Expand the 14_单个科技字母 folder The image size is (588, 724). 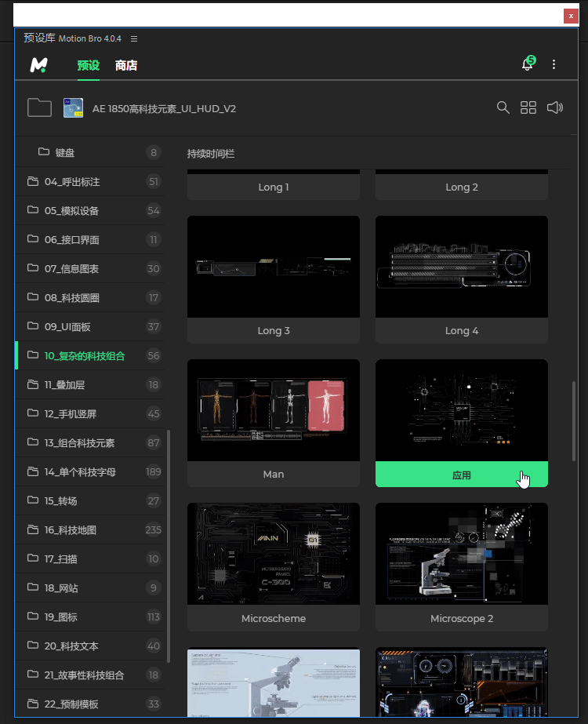pyautogui.click(x=90, y=472)
